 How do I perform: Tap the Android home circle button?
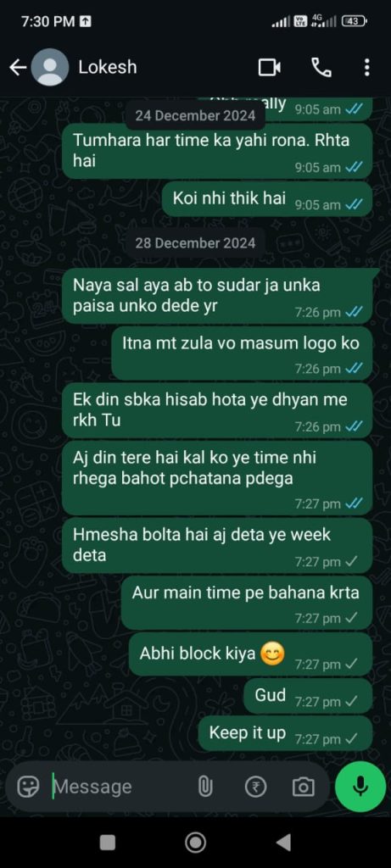pyautogui.click(x=195, y=843)
